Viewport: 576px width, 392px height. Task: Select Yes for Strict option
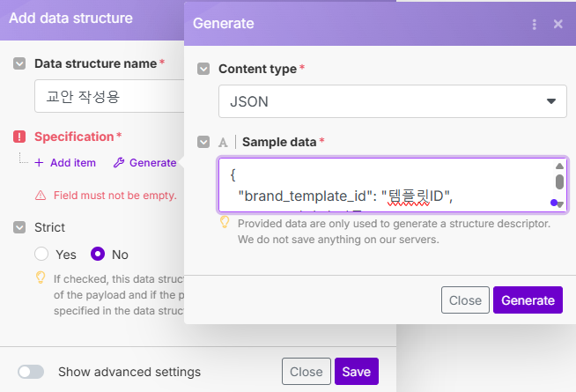(41, 255)
